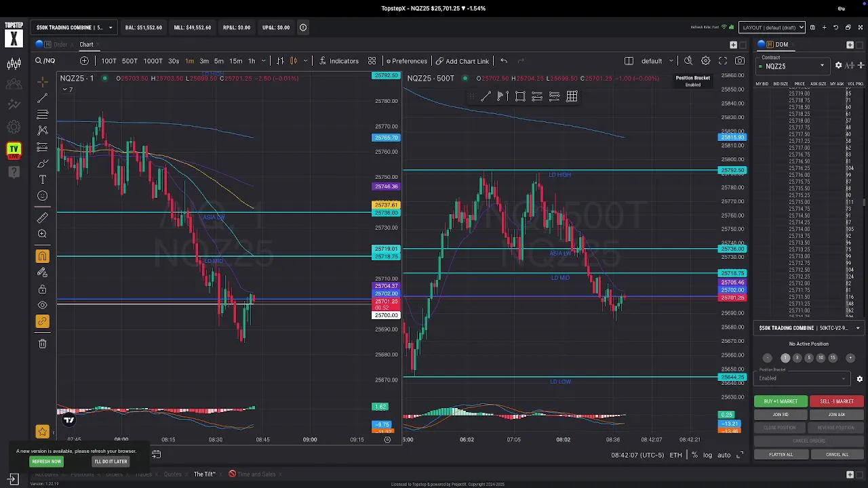Click the split layout icon beside default
The height and width of the screenshot is (488, 868).
tap(629, 61)
